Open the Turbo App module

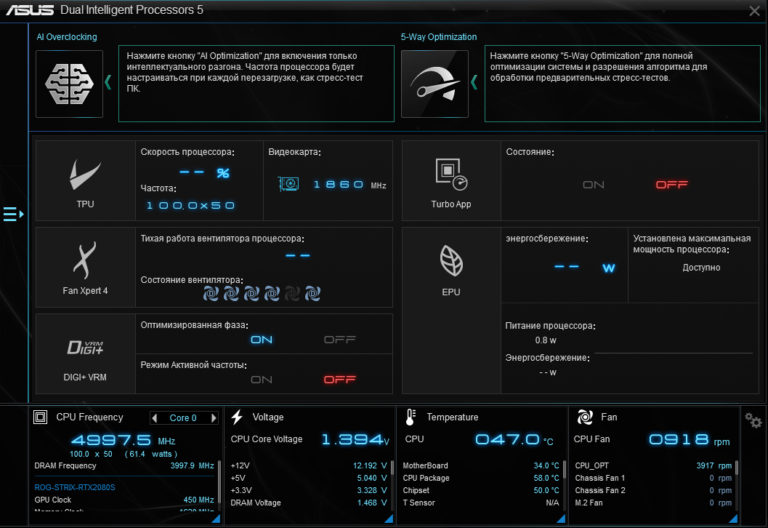451,181
